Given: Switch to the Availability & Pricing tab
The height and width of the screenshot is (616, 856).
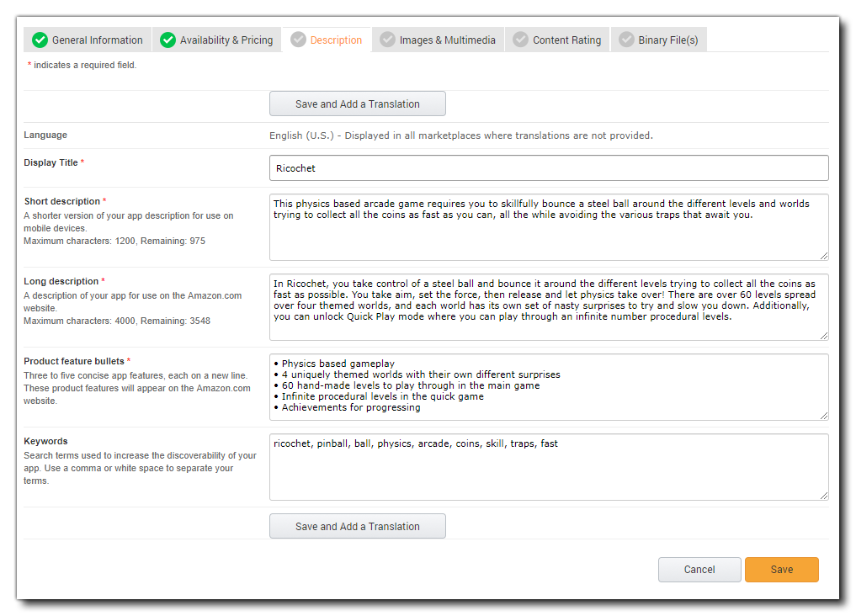Looking at the screenshot, I should [226, 40].
